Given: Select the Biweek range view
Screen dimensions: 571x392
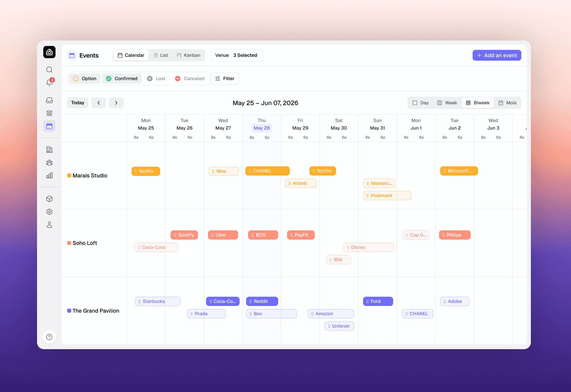Looking at the screenshot, I should point(478,103).
